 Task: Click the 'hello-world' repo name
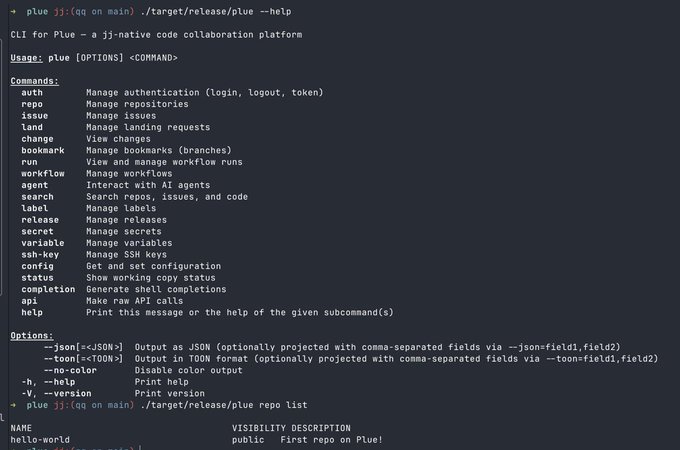tap(40, 439)
